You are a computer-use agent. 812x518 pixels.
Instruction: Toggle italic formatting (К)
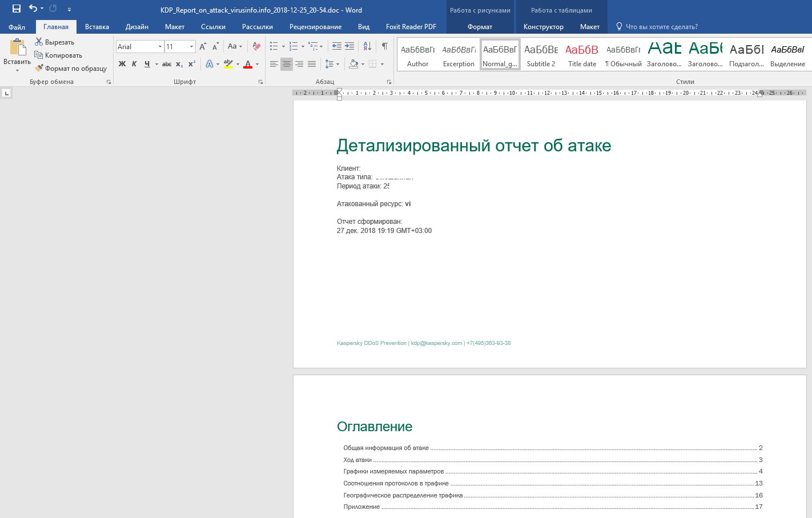pyautogui.click(x=134, y=64)
